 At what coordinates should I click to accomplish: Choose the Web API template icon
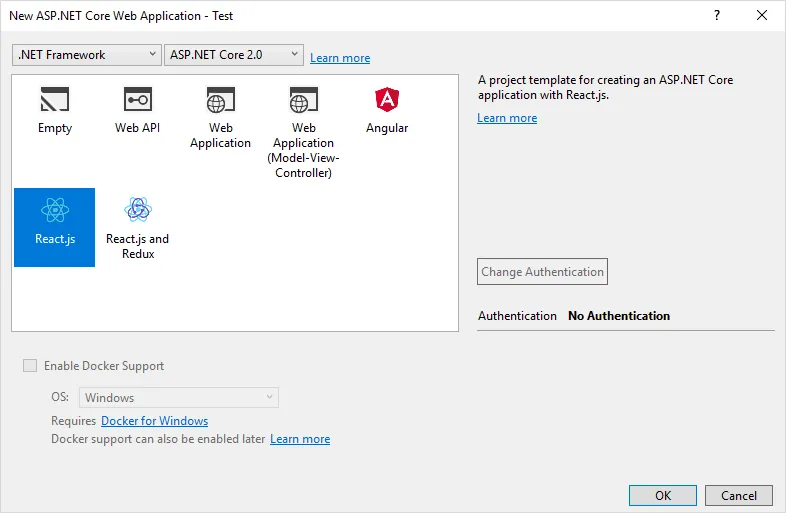coord(138,100)
